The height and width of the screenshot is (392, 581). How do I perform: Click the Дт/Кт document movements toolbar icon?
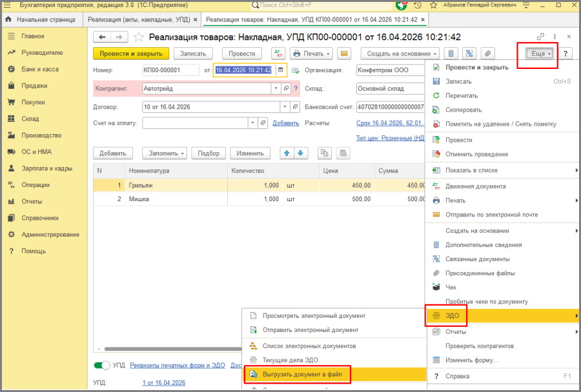pyautogui.click(x=278, y=54)
